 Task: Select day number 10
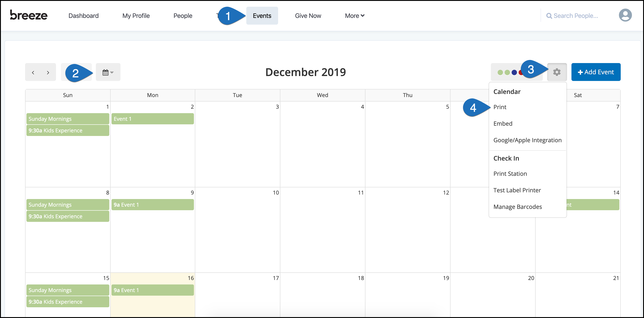(x=276, y=193)
